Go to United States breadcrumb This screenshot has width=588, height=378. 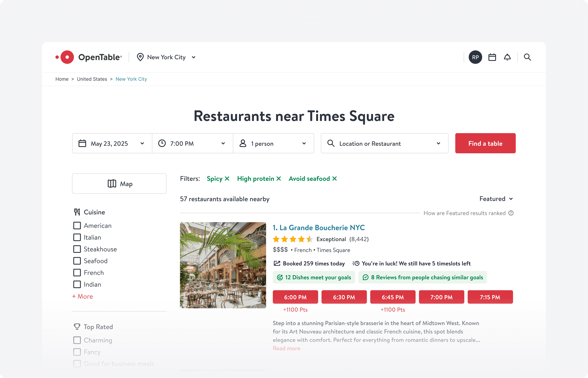click(x=92, y=79)
